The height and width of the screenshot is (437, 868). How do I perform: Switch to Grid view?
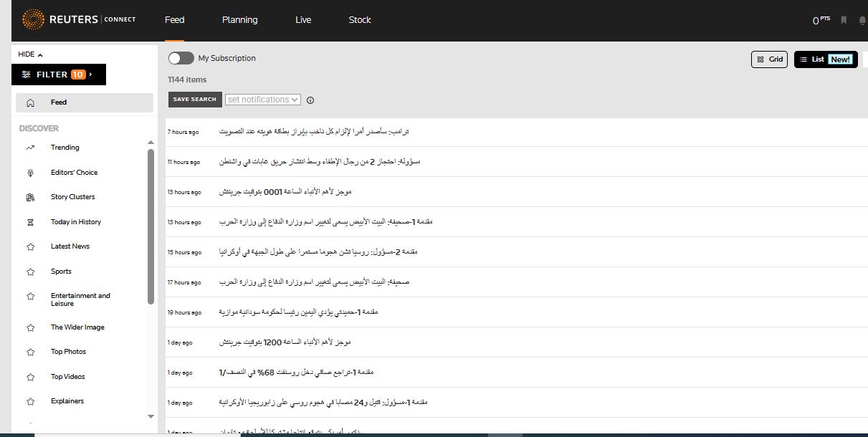(x=769, y=59)
